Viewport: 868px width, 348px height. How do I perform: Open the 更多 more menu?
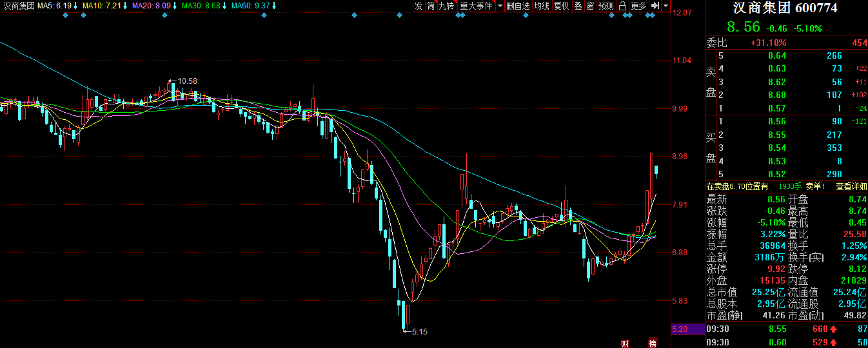(638, 6)
